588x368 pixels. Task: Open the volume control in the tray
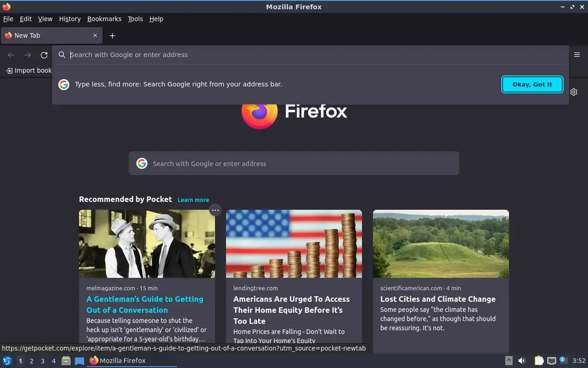click(x=522, y=361)
